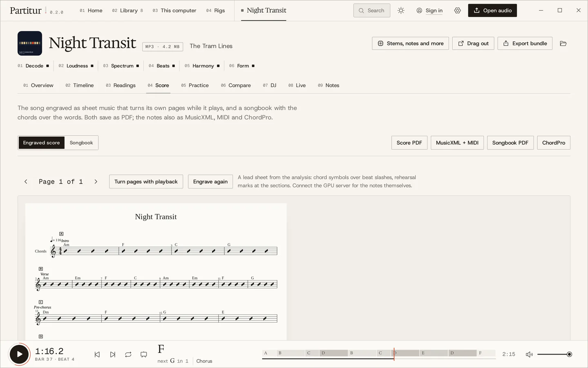Jump to the previous section icon
This screenshot has width=588, height=368.
click(x=97, y=355)
